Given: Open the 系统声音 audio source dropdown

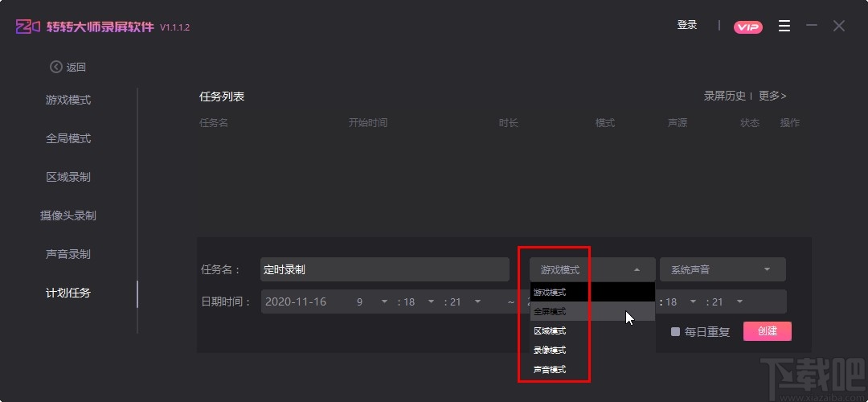Looking at the screenshot, I should (723, 269).
